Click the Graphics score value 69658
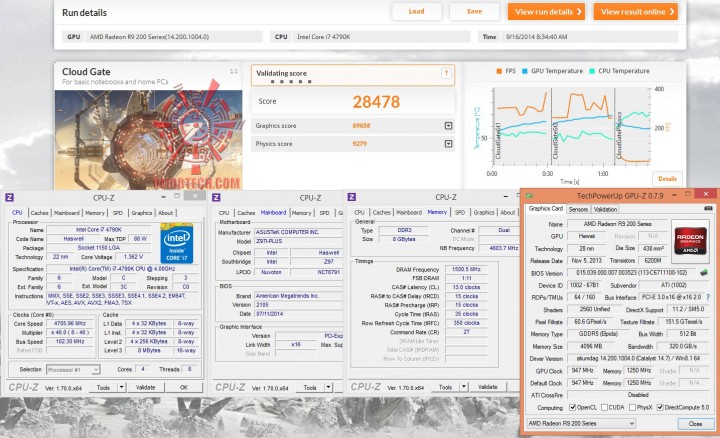The height and width of the screenshot is (438, 720). pyautogui.click(x=361, y=126)
